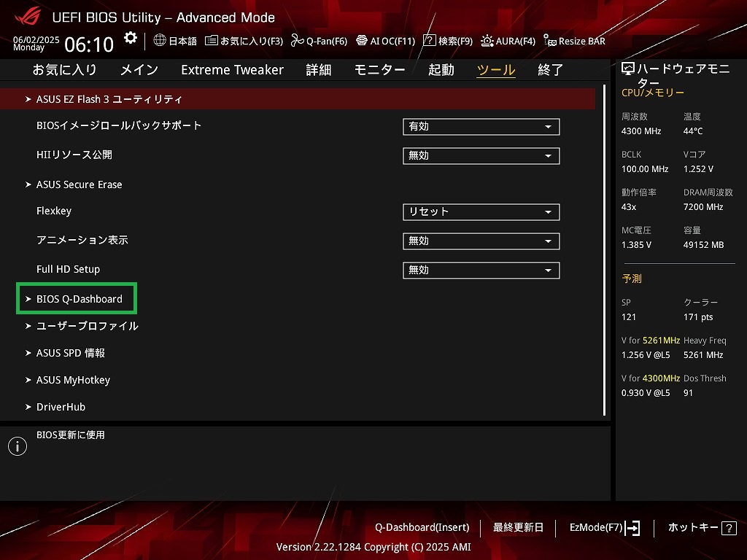Click the hotkey question-mark box icon
This screenshot has width=747, height=560.
729,528
